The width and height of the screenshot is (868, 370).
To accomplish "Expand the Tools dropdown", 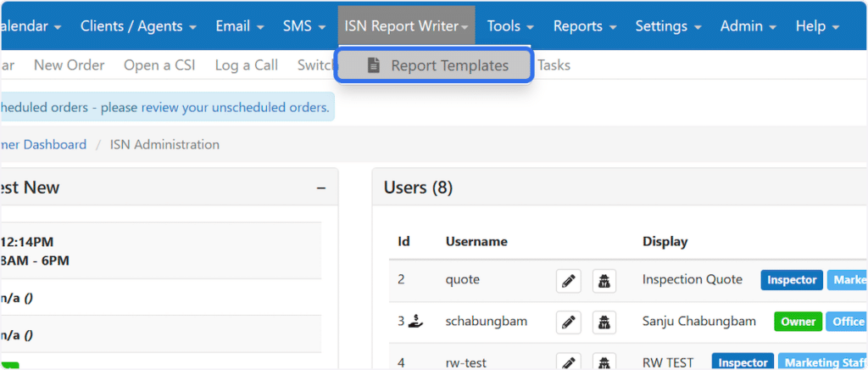I will 510,26.
